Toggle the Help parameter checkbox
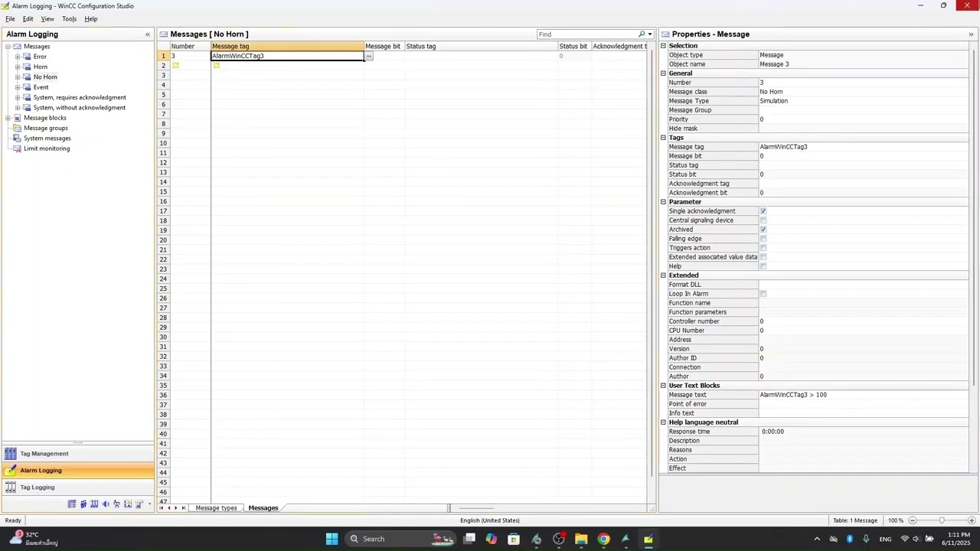The image size is (980, 551). click(763, 266)
